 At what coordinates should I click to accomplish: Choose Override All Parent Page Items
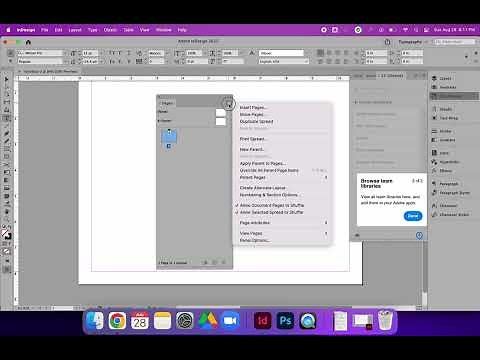(x=269, y=170)
